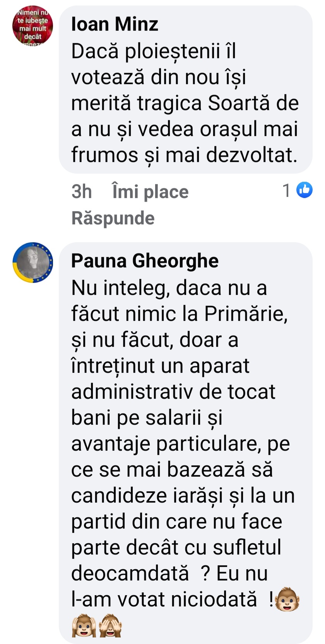Click the second see-no-evil monkey emoji
This screenshot has height=644, width=325.
tap(111, 625)
